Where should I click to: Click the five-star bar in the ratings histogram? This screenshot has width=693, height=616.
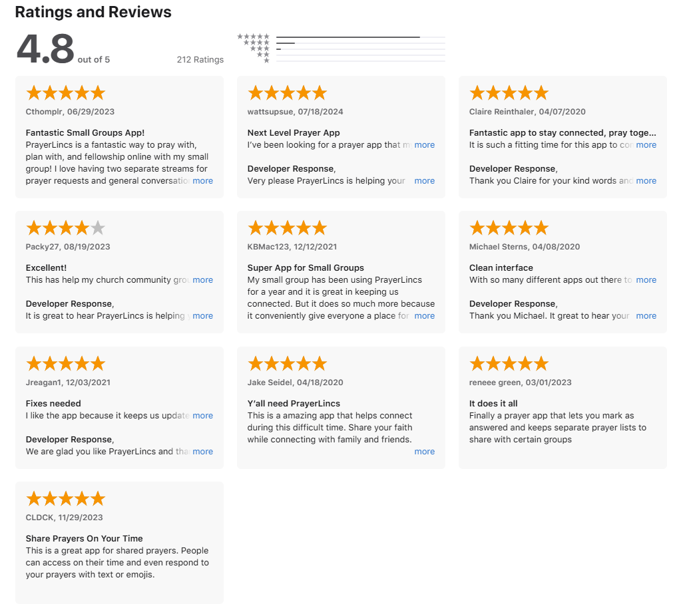360,37
